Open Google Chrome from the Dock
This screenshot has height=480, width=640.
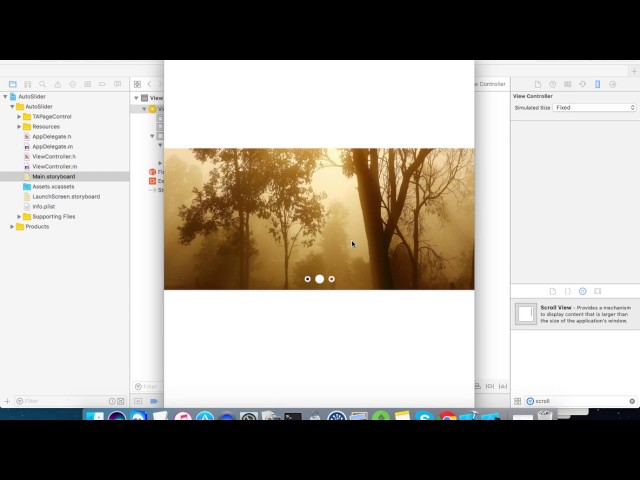click(x=447, y=416)
